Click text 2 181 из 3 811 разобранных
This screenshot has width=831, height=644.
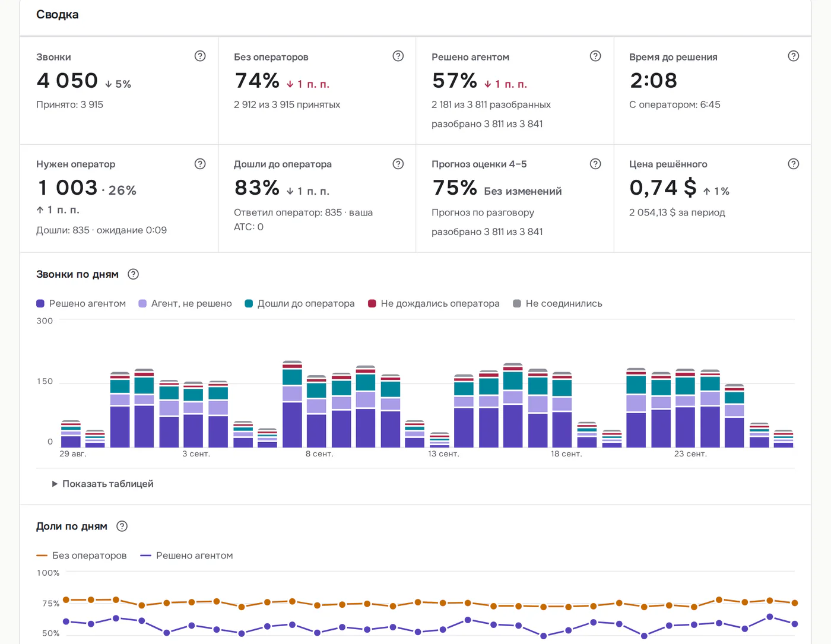coord(491,104)
